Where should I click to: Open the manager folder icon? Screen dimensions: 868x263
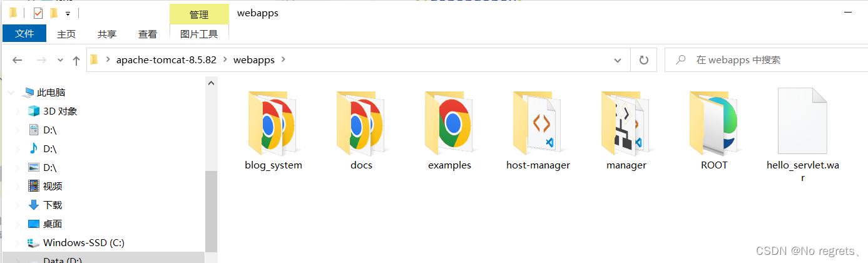click(626, 123)
